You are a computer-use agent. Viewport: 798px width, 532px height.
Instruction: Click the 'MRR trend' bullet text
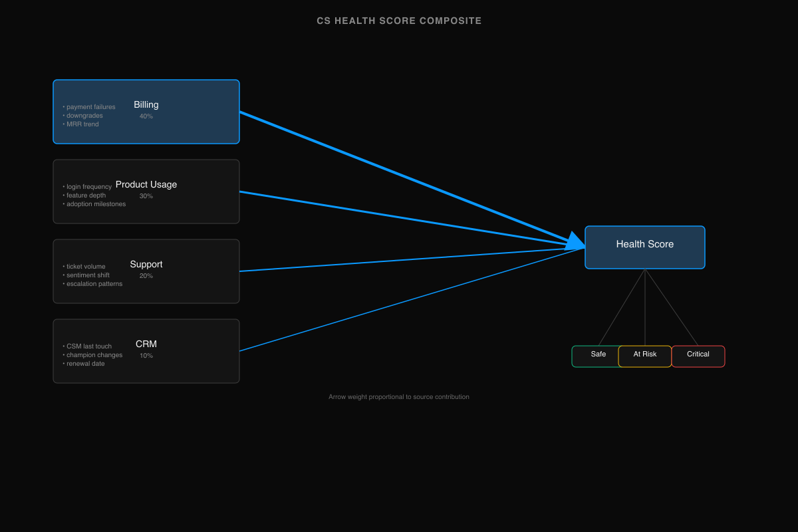coord(81,124)
